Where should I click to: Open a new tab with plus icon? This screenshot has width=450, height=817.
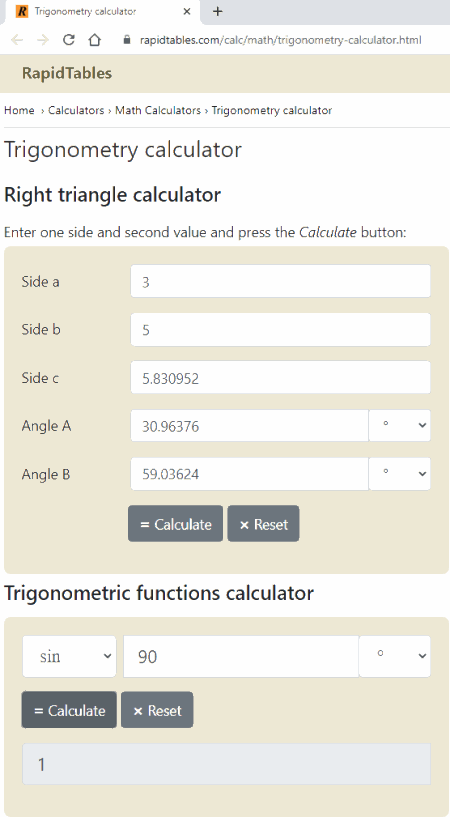point(218,11)
